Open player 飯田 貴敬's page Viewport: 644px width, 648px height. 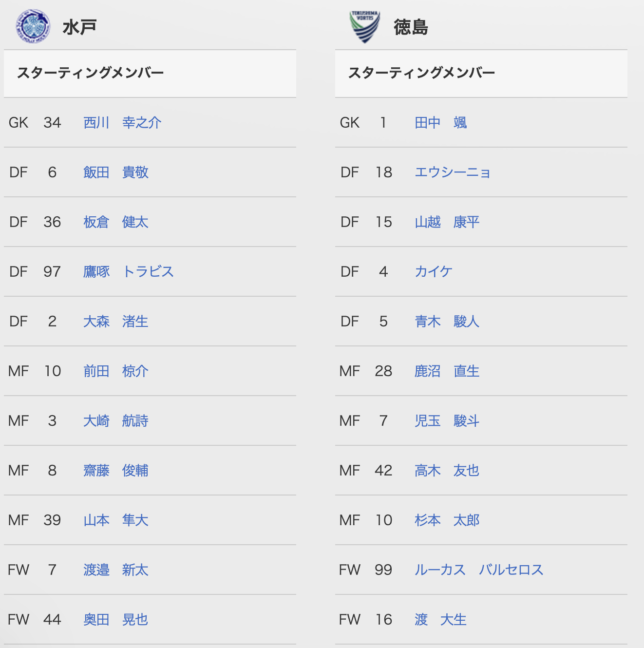pyautogui.click(x=116, y=172)
